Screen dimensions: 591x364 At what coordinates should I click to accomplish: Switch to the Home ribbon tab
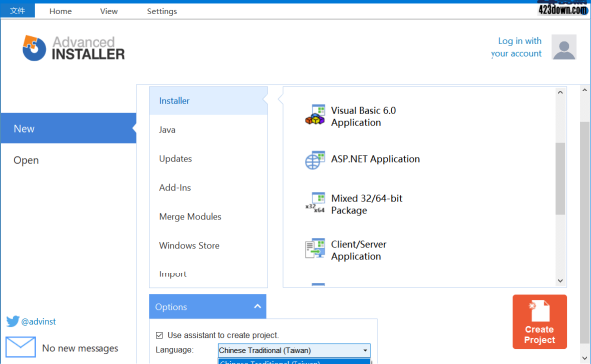tap(60, 11)
